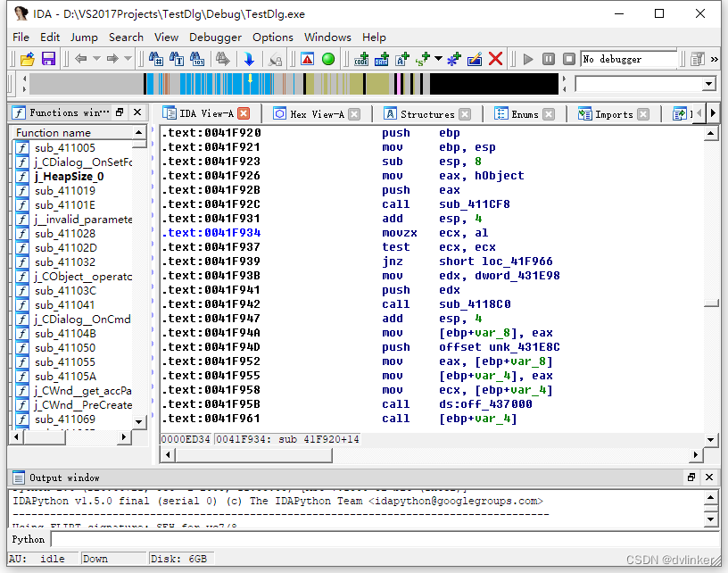Close the Functions window panel
Viewport: 728px width, 573px height.
pos(137,112)
